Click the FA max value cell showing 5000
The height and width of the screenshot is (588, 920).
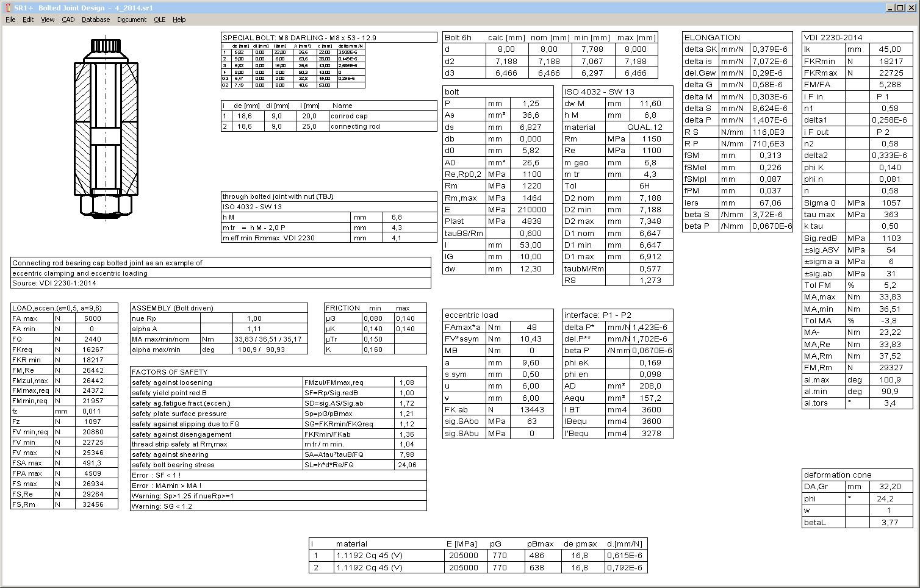click(x=98, y=318)
